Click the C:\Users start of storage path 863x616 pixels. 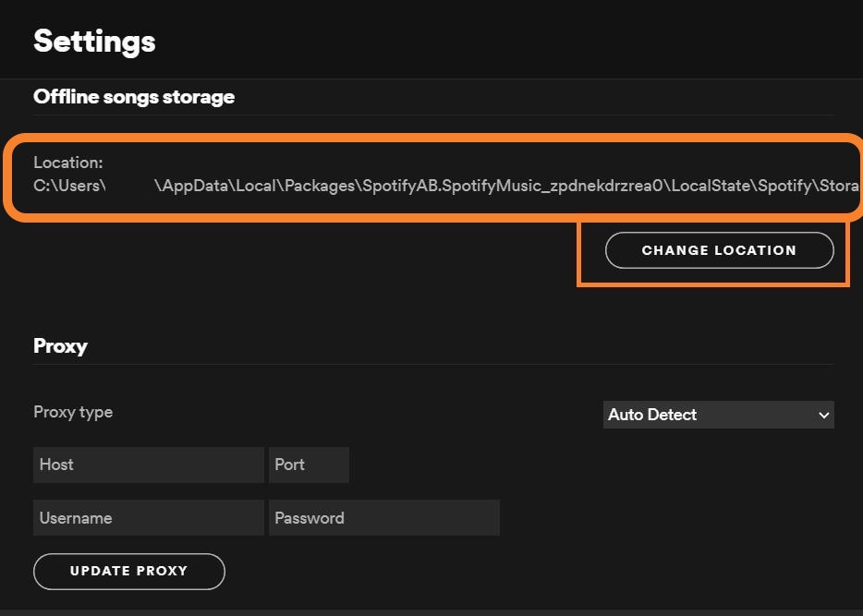[69, 186]
